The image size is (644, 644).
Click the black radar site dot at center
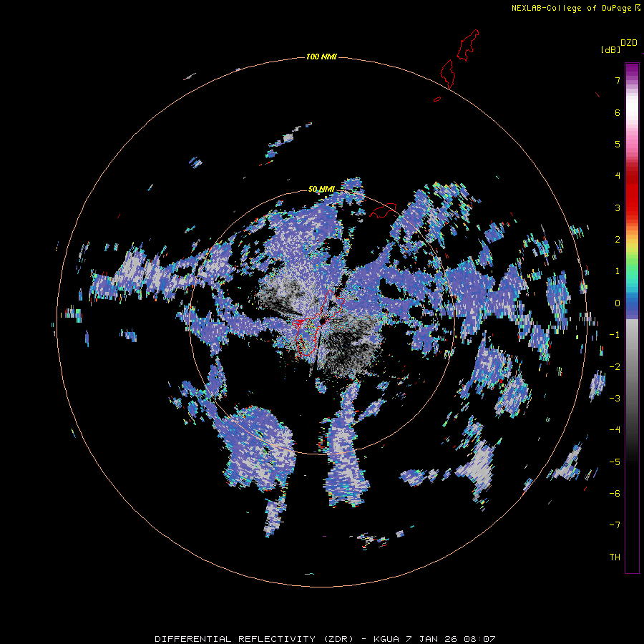323,321
